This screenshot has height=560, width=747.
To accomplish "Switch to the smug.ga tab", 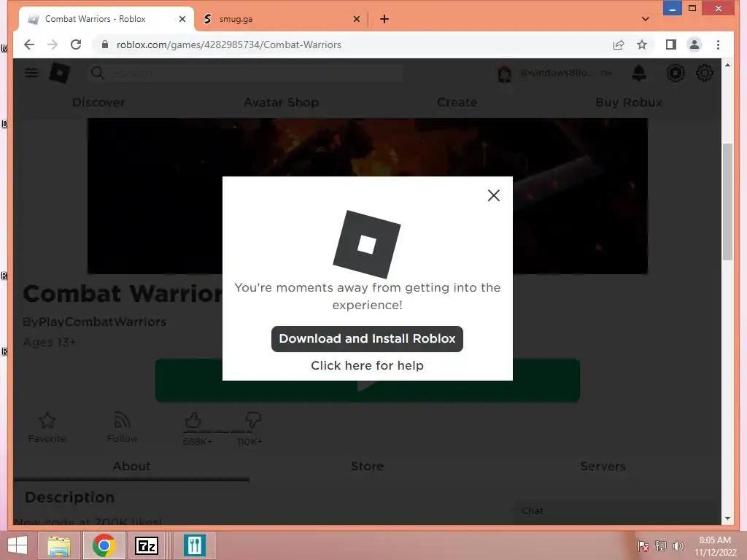I will tap(281, 19).
